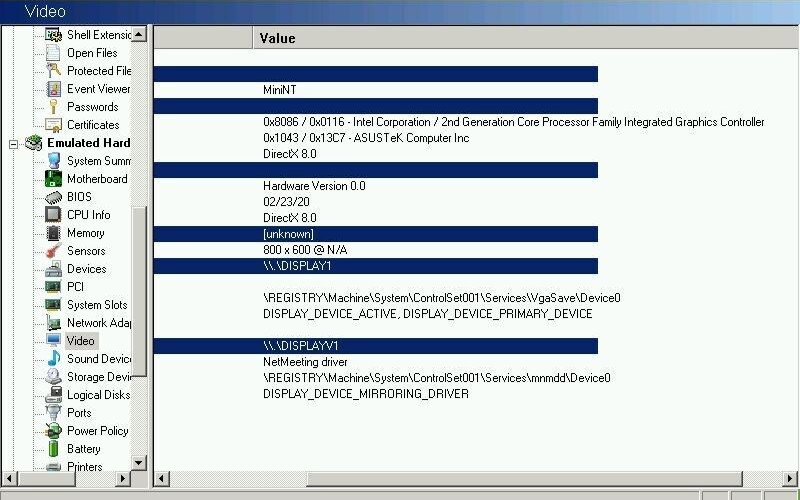Click the blank first column header

pyautogui.click(x=203, y=38)
